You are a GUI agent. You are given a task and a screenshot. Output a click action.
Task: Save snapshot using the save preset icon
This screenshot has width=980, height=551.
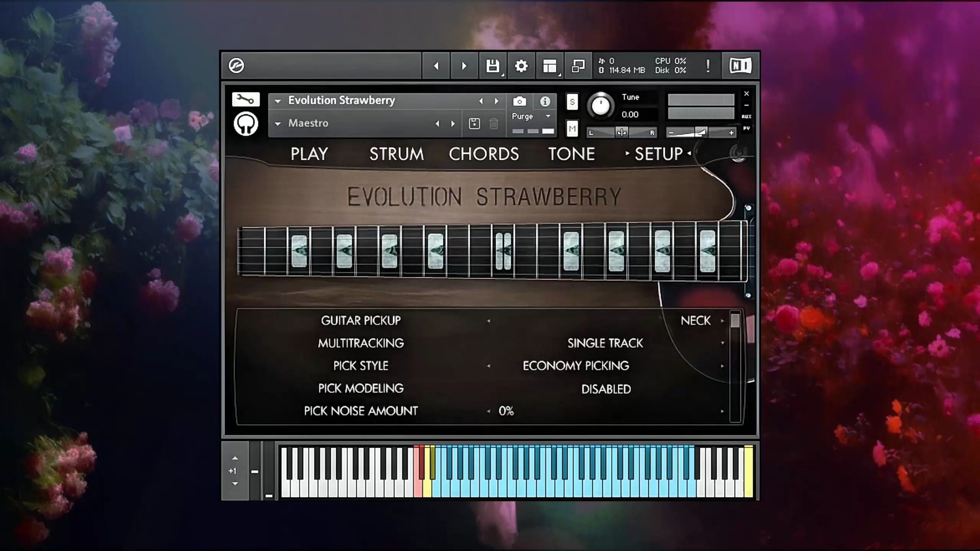(x=474, y=124)
